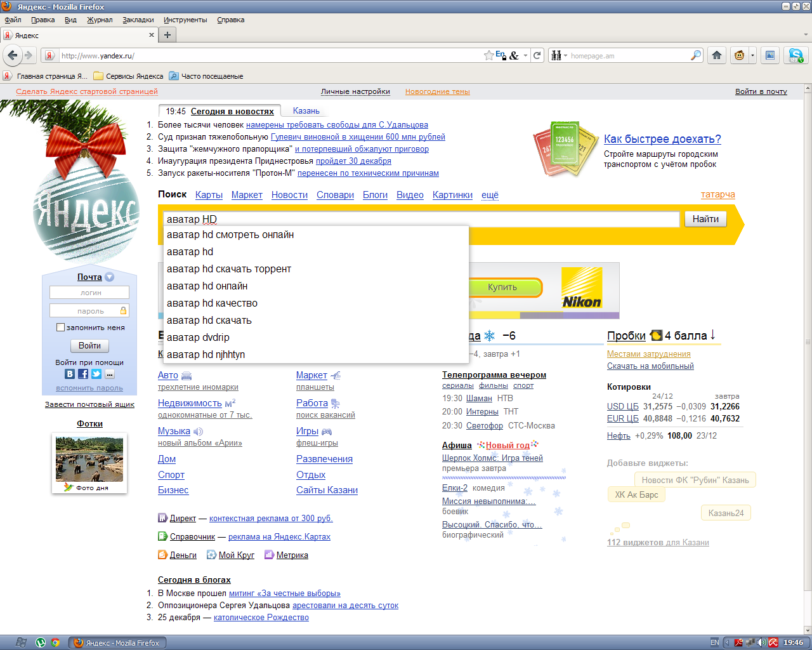
Task: Open the Пробки traffic link
Action: (626, 336)
